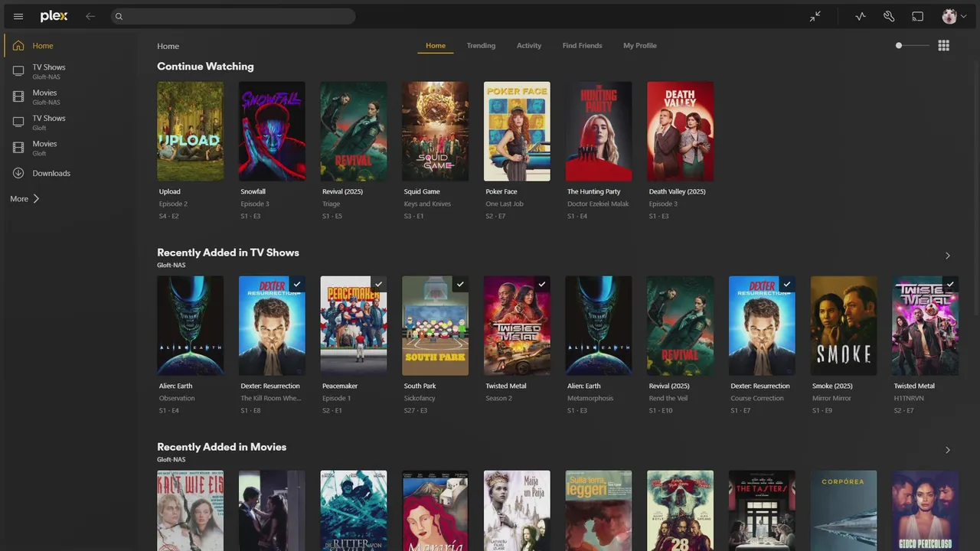
Task: Toggle watched mark on South Park poster
Action: (x=460, y=285)
